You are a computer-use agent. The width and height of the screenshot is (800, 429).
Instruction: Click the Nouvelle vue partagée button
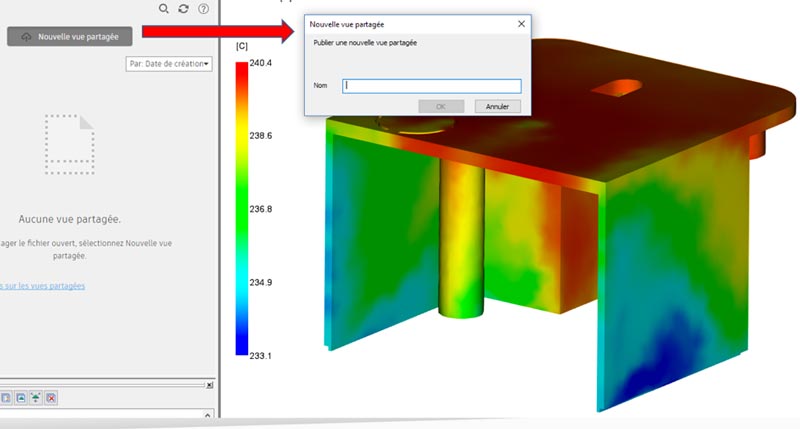coord(69,37)
